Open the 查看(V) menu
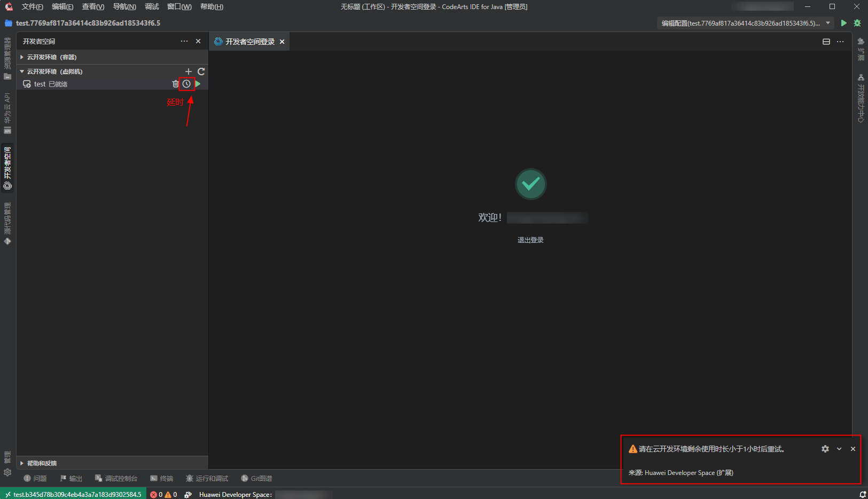The image size is (868, 499). coord(93,6)
